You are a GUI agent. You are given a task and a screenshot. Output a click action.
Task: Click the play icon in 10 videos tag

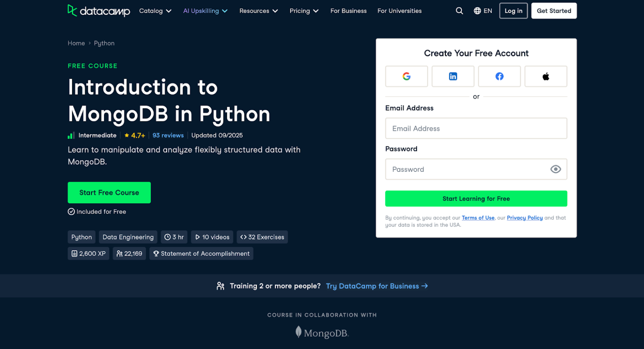197,237
